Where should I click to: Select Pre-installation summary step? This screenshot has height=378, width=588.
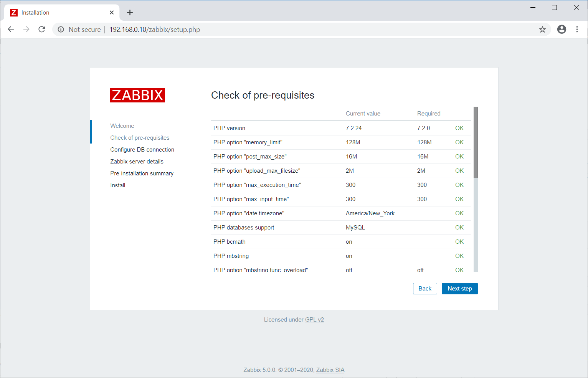[142, 173]
